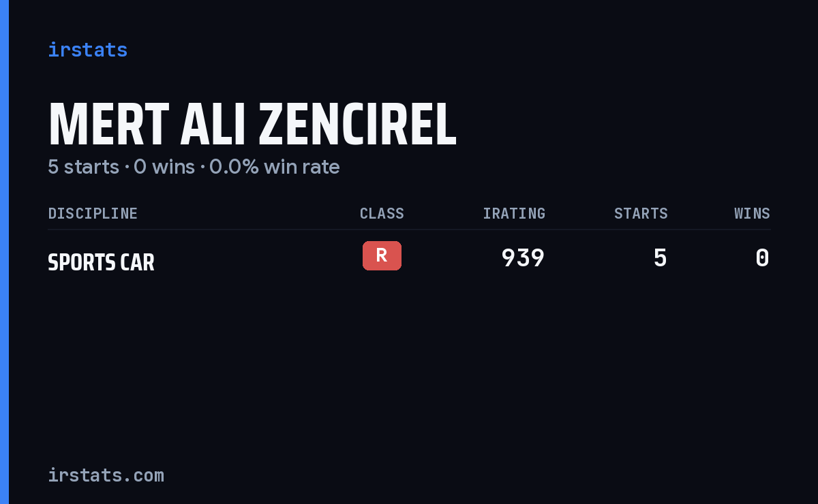Click the CLASS column header

(382, 213)
